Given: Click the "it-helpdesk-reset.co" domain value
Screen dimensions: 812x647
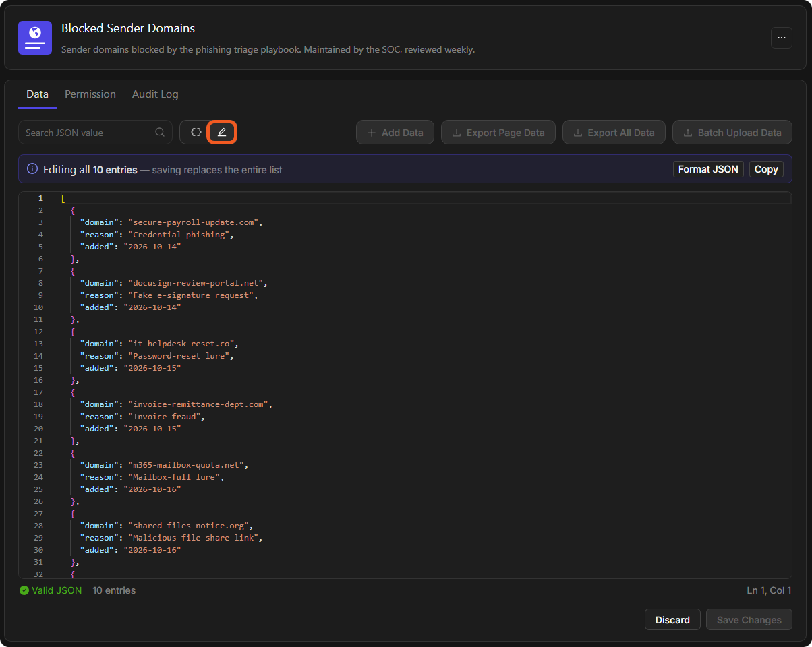Looking at the screenshot, I should 182,344.
